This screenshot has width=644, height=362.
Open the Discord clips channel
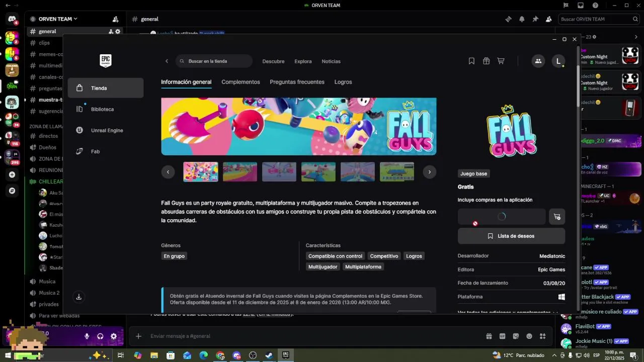point(44,43)
